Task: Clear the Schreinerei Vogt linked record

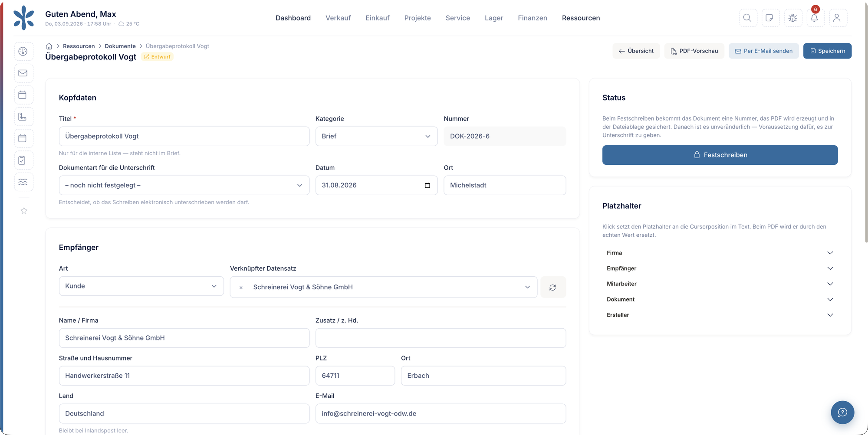Action: pyautogui.click(x=241, y=288)
